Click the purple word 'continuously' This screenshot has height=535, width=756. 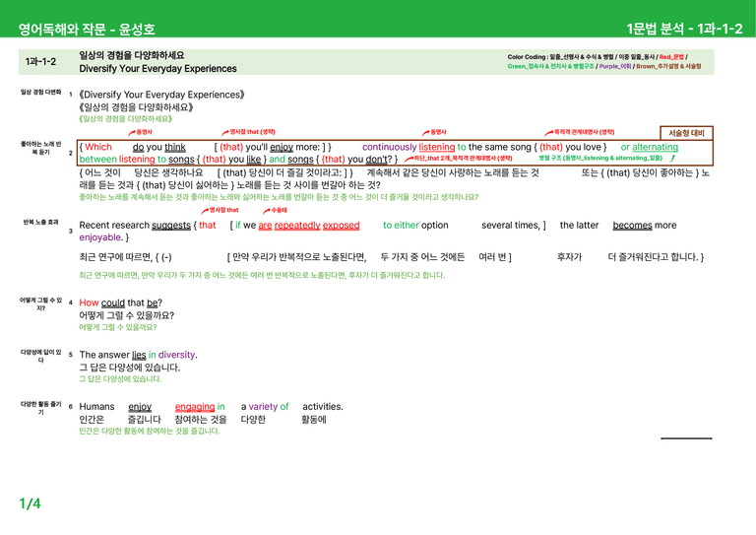pyautogui.click(x=389, y=147)
